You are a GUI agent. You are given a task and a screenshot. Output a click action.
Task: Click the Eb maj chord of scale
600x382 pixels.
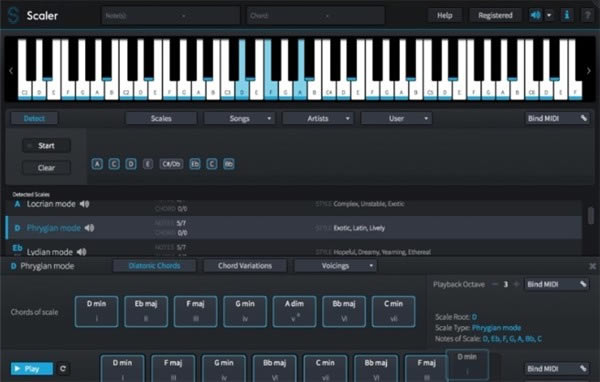click(146, 311)
